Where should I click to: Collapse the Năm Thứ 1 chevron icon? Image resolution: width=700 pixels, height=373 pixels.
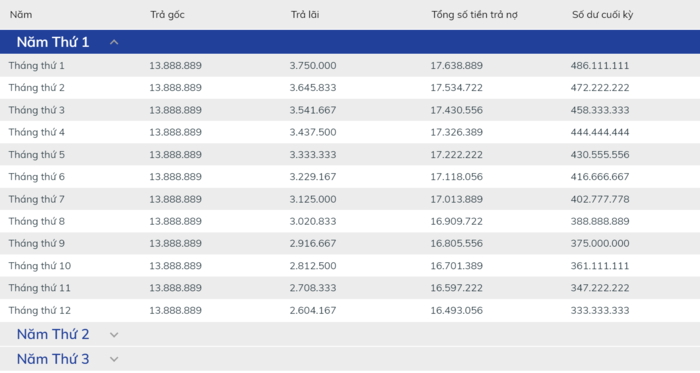(x=114, y=42)
